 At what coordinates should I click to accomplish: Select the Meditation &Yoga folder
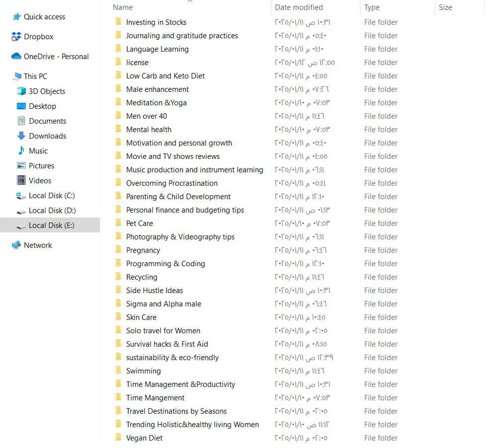157,103
